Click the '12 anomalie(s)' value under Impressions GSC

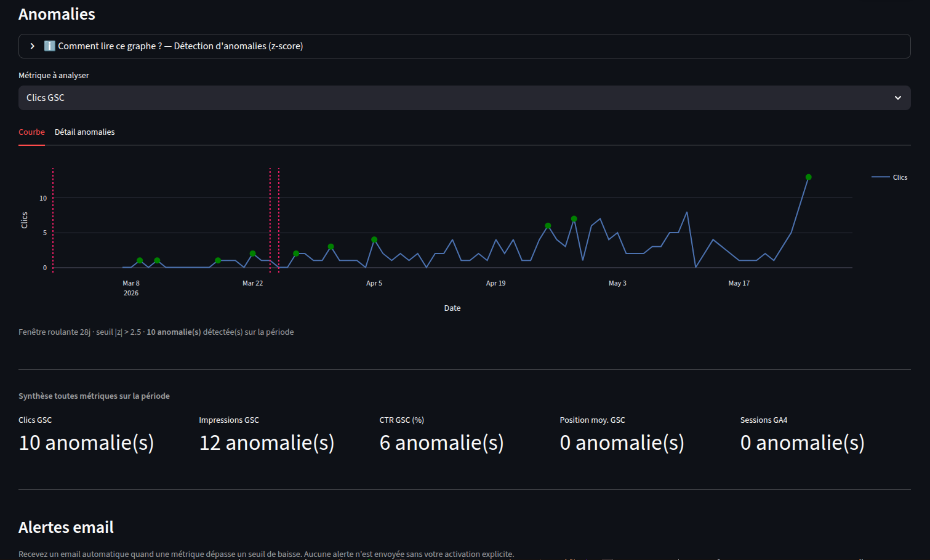click(x=267, y=442)
